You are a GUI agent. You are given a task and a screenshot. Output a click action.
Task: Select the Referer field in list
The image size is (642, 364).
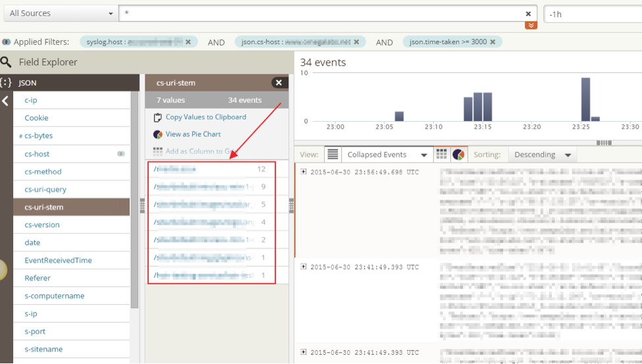coord(38,278)
